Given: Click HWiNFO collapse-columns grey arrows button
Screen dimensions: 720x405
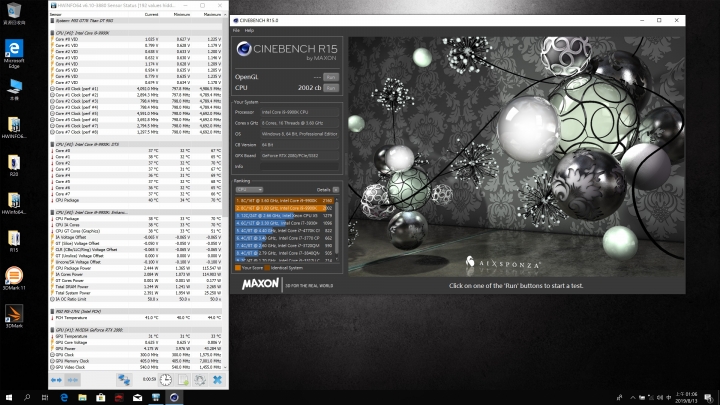Looking at the screenshot, I should pyautogui.click(x=73, y=380).
